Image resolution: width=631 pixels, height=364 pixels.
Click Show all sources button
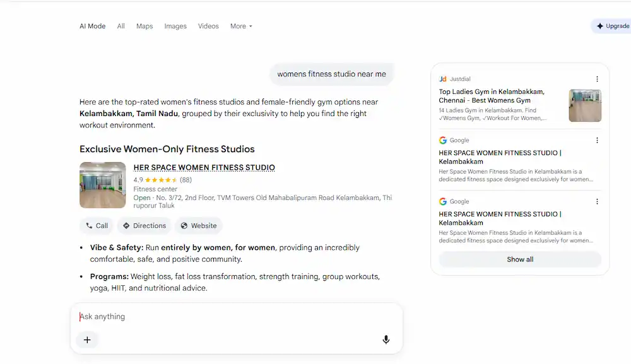520,259
